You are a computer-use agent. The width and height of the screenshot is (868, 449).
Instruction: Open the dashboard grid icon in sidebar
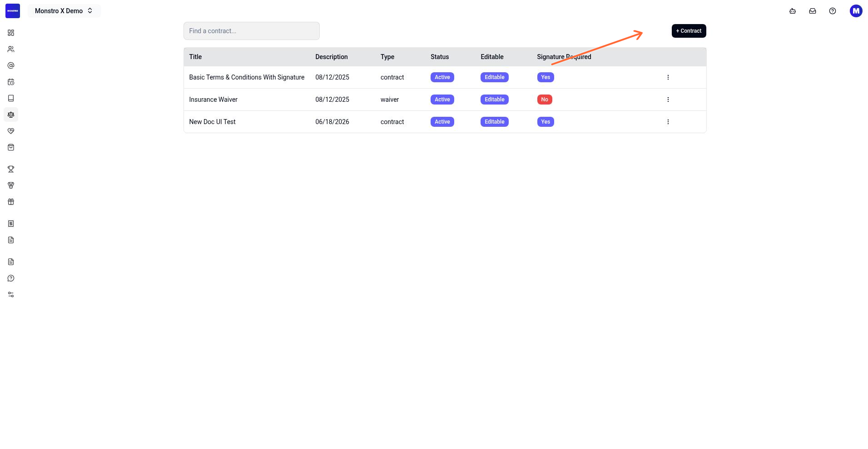[x=11, y=33]
